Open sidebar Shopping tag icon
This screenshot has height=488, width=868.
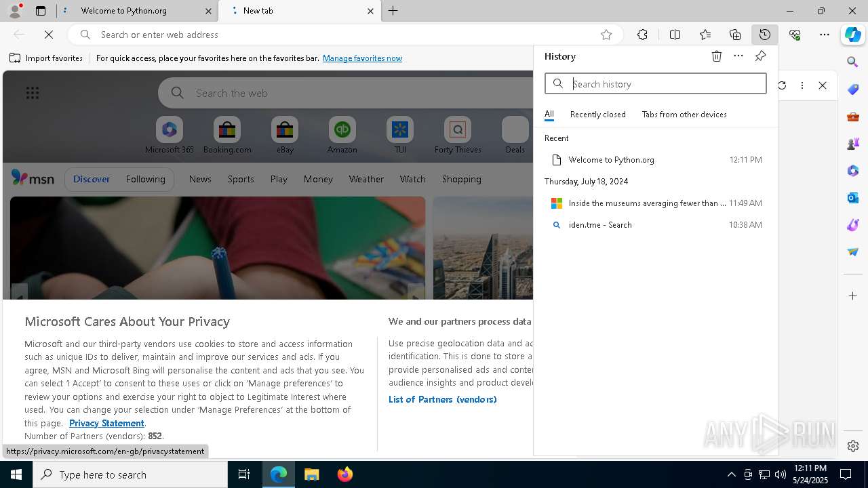[x=853, y=89]
